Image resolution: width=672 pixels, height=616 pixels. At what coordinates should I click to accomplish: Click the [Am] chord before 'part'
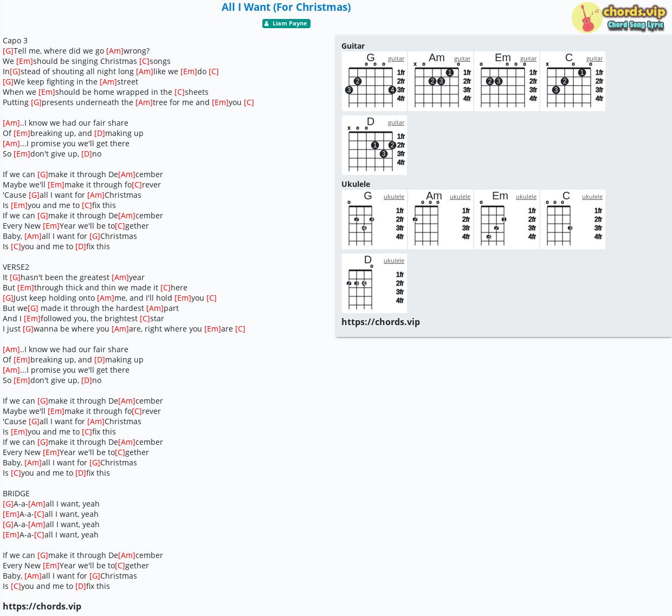155,308
